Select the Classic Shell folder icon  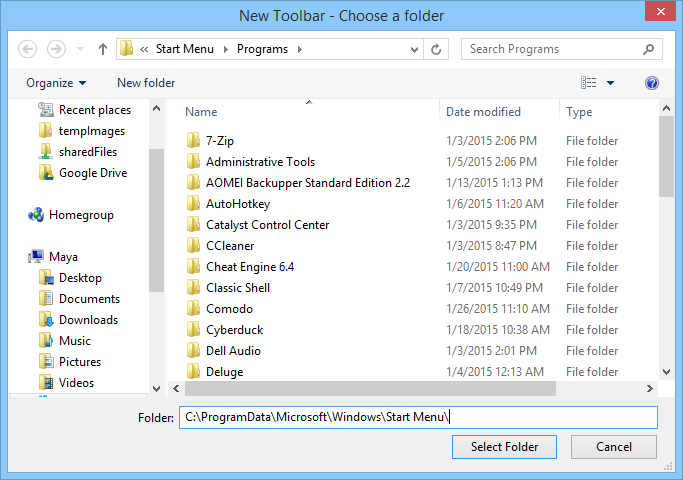tap(193, 287)
